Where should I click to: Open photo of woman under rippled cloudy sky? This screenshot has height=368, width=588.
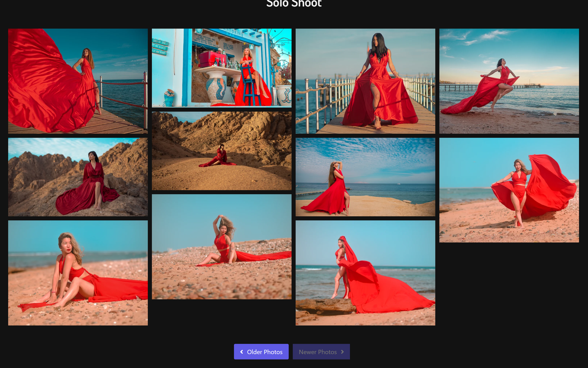pos(365,177)
